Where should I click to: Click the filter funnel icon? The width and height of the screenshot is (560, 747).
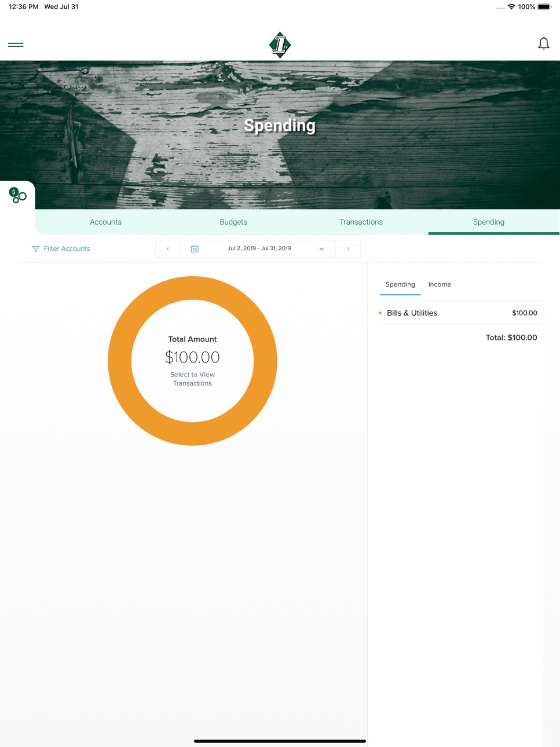(x=35, y=249)
